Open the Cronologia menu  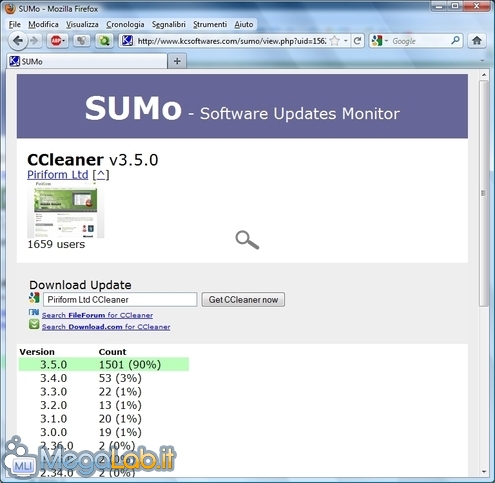[x=125, y=24]
